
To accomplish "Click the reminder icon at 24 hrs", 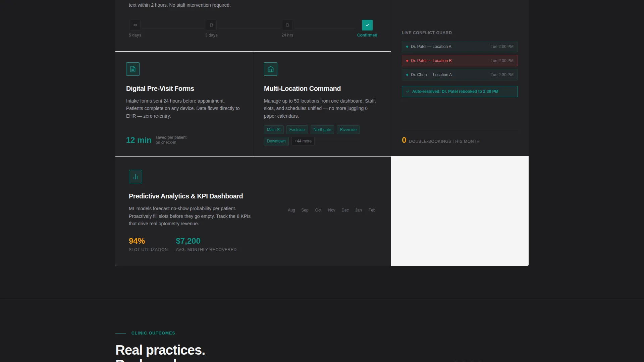I will click(287, 25).
